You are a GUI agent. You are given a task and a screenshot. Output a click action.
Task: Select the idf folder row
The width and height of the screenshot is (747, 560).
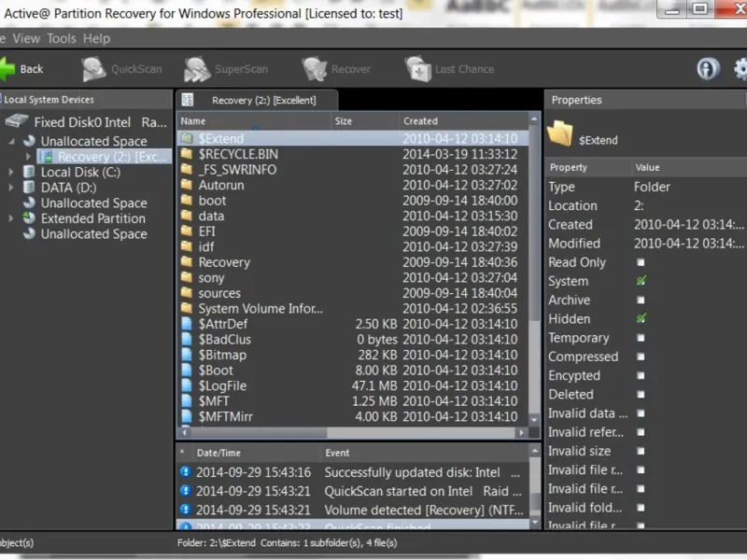click(x=353, y=246)
